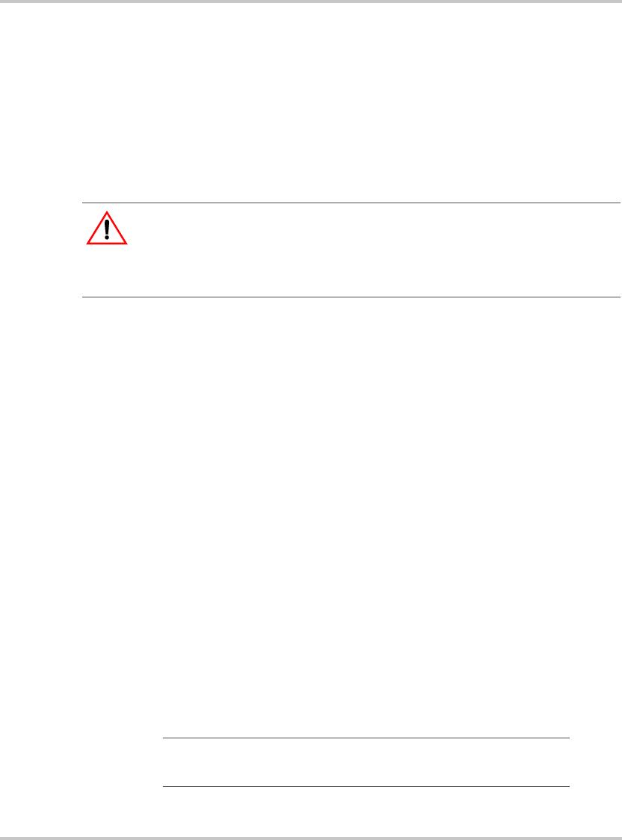Select the line below the warning box
This screenshot has width=622, height=840.
tap(351, 297)
